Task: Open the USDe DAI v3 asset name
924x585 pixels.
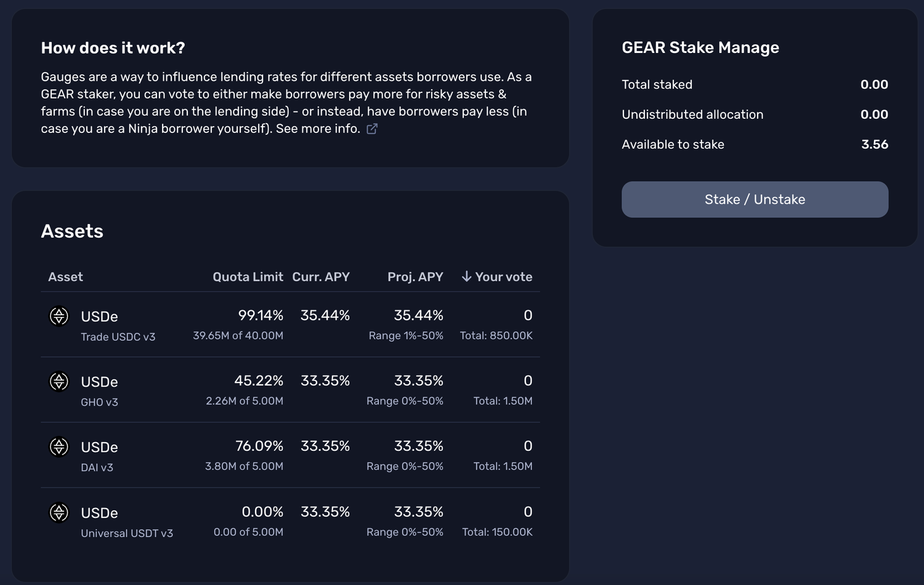Action: click(99, 447)
